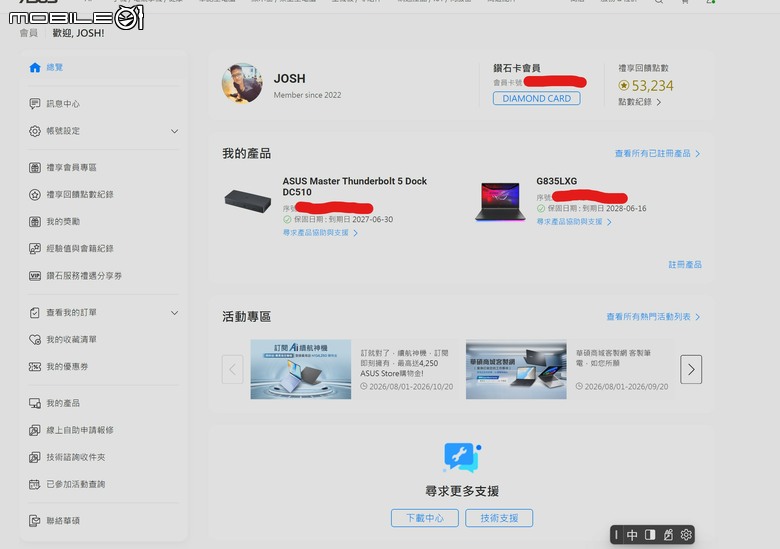Select 線上自助申請報修 in sidebar
The width and height of the screenshot is (780, 549).
80,430
